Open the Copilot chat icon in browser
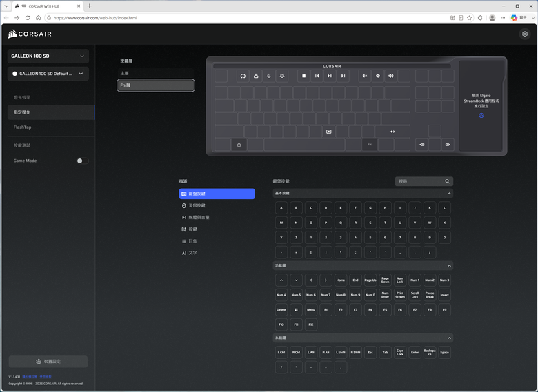Viewport: 538px width, 392px height. tap(514, 18)
